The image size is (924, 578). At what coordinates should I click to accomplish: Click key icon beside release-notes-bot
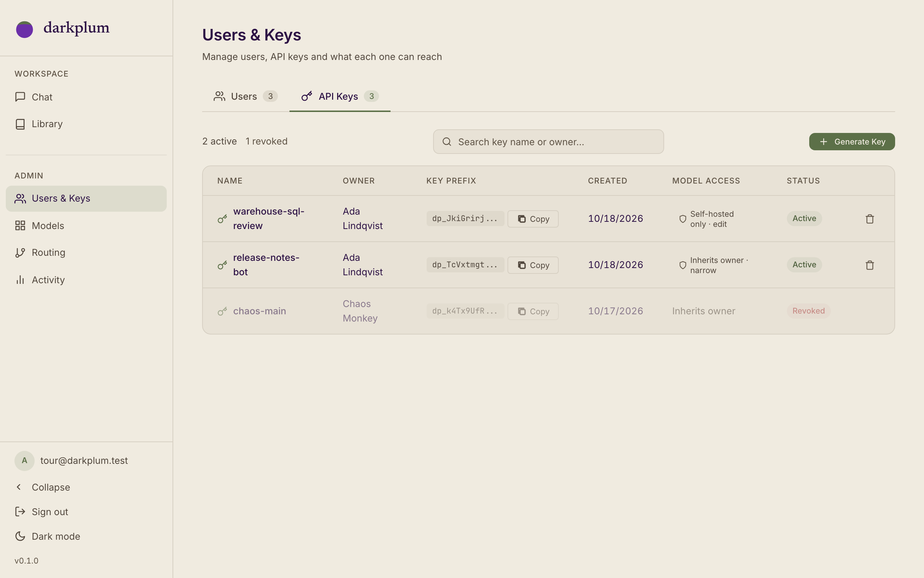point(222,265)
